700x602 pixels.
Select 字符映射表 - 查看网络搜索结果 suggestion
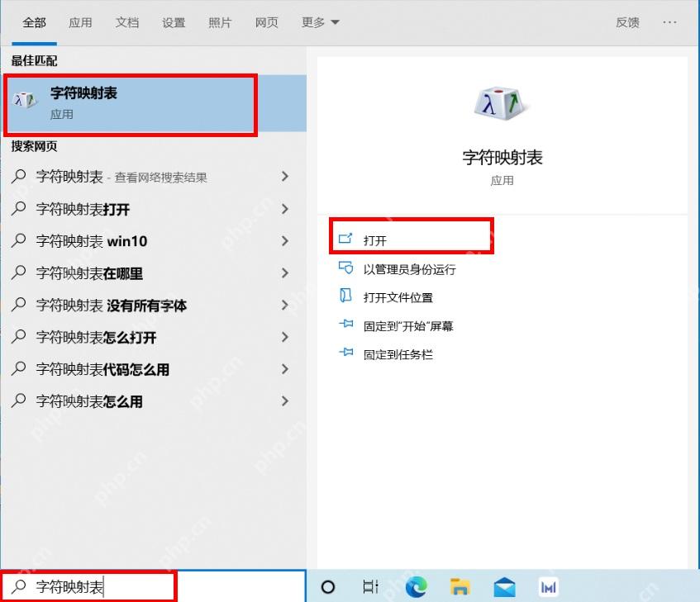pos(154,177)
